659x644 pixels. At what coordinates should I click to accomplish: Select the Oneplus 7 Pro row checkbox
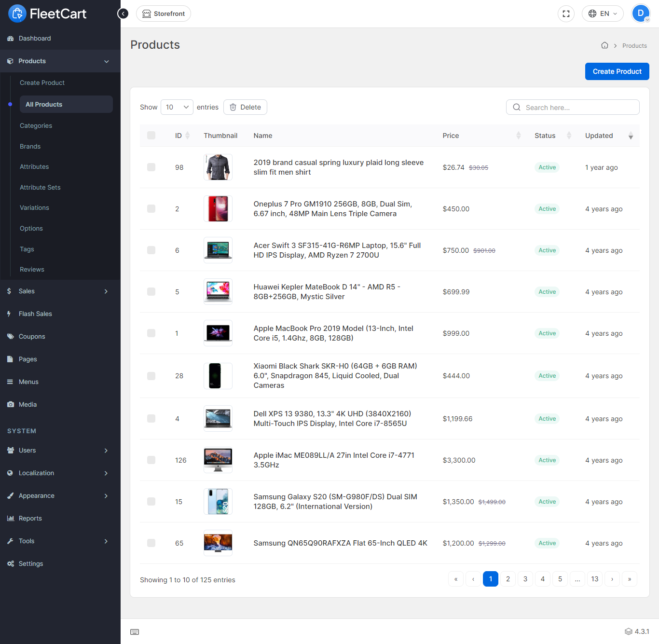point(151,209)
